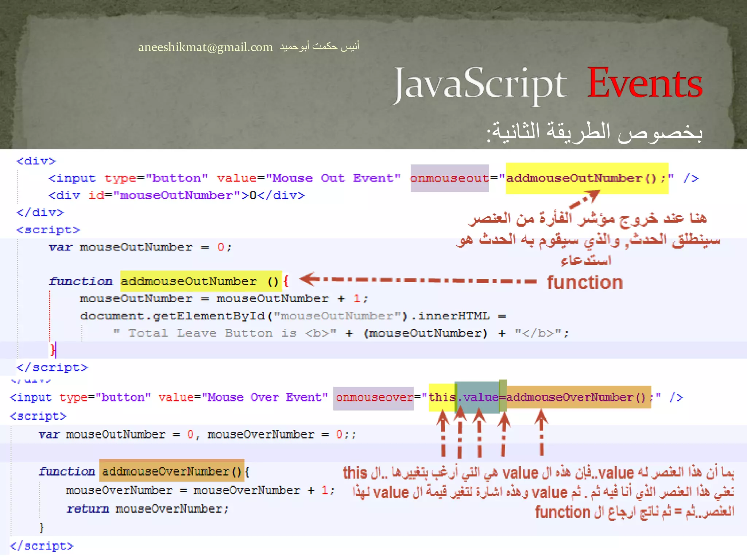Screen dimensions: 747x560
Task: Click the aneeshikmat@gmail.com email address
Action: pyautogui.click(x=205, y=47)
